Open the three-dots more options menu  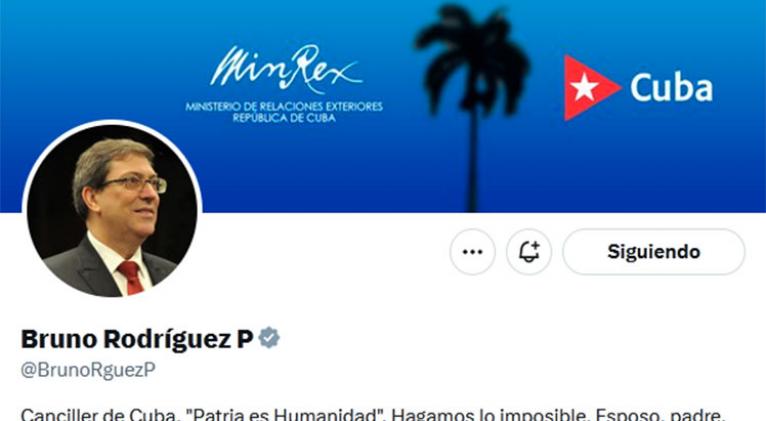click(472, 252)
